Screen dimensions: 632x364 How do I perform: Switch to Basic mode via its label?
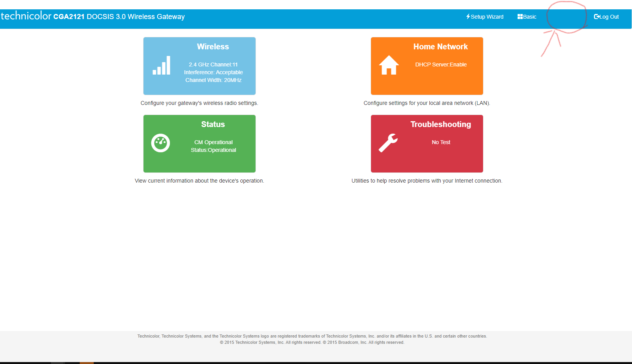[530, 17]
